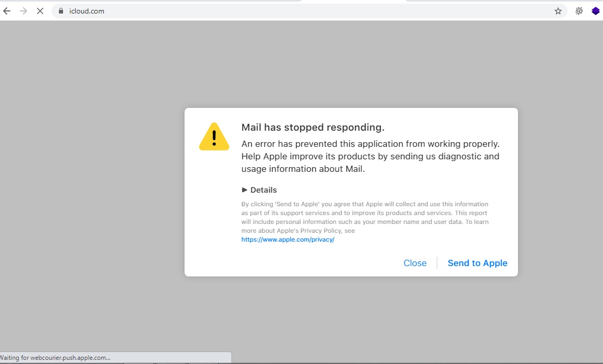603x364 pixels.
Task: Click the yellow warning triangle icon
Action: [x=214, y=136]
